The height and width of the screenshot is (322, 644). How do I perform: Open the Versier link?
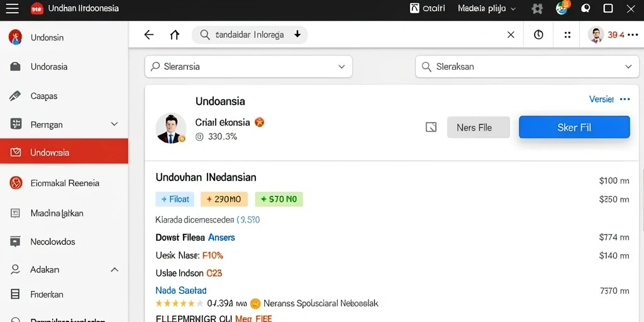[x=601, y=99]
